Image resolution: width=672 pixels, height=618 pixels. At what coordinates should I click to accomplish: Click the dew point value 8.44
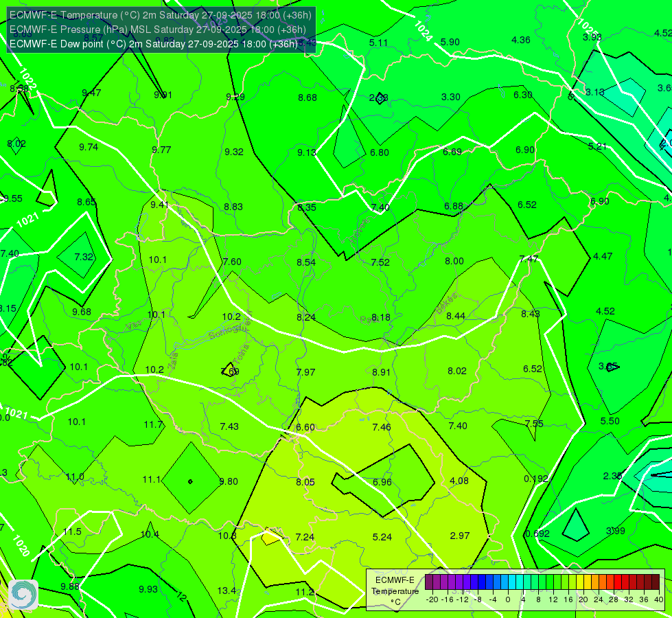tap(456, 316)
